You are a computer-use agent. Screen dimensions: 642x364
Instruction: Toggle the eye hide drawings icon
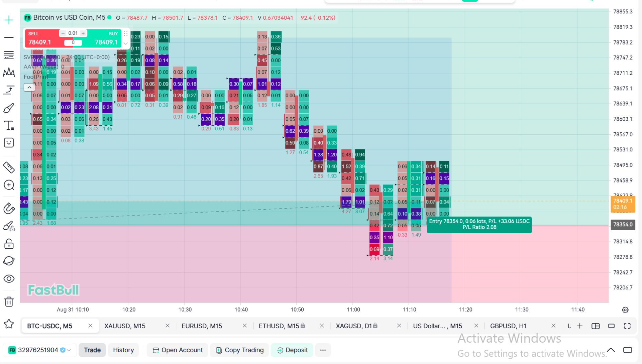click(9, 278)
